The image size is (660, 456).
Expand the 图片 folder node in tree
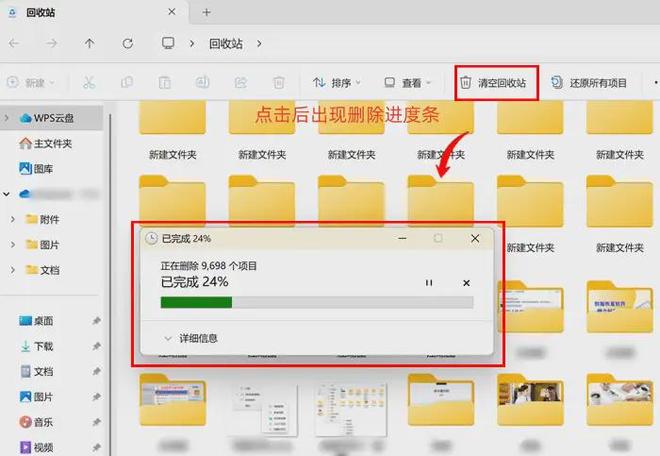coord(13,245)
